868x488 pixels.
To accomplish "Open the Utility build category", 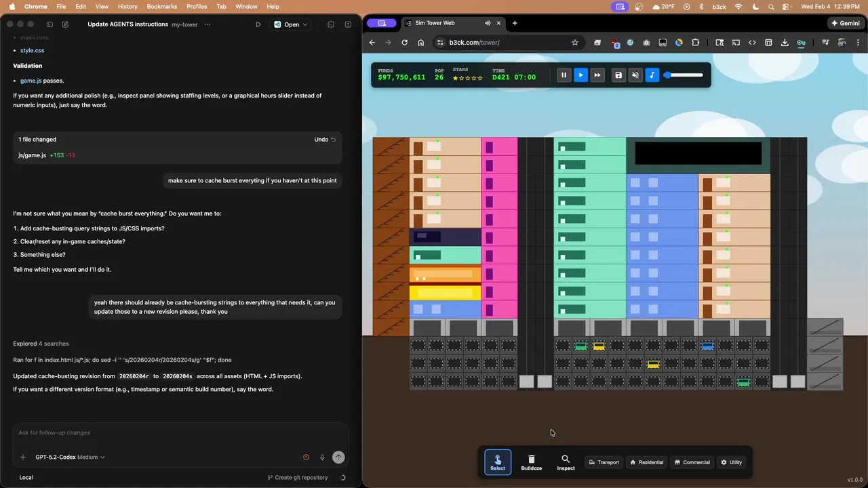I will pyautogui.click(x=731, y=462).
